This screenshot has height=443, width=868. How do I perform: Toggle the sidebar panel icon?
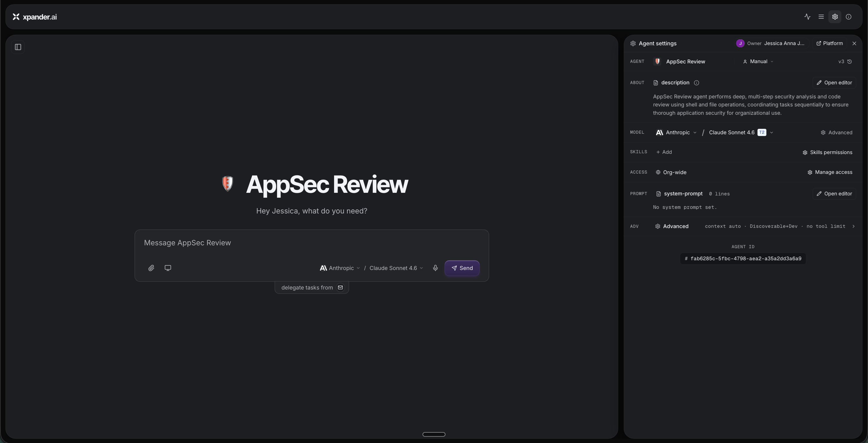(x=18, y=47)
